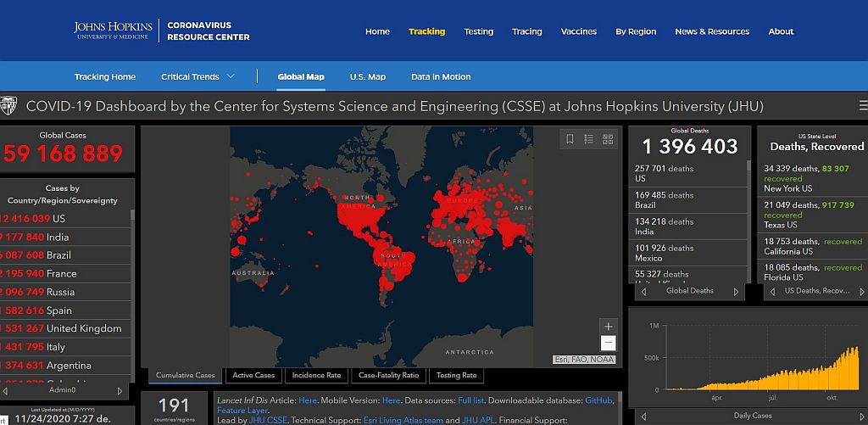Zoom in with the map plus button
Viewport: 868px width, 425px height.
(608, 327)
